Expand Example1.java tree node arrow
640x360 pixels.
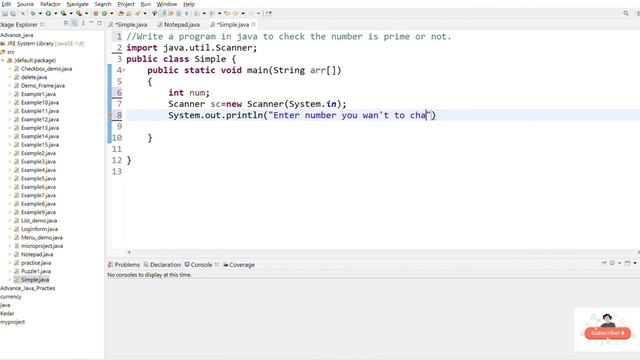tap(10, 94)
